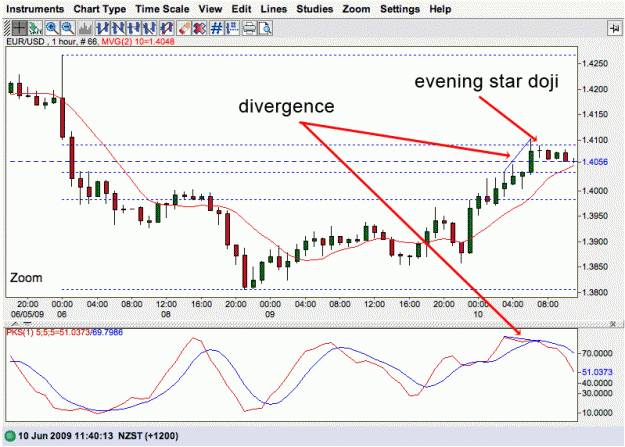Click the blue 51.0373 axis value

[597, 372]
